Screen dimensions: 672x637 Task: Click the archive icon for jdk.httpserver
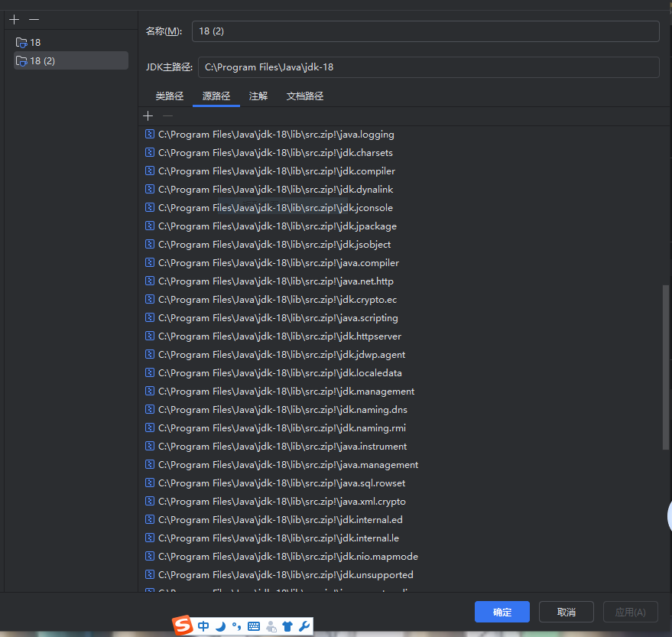150,336
